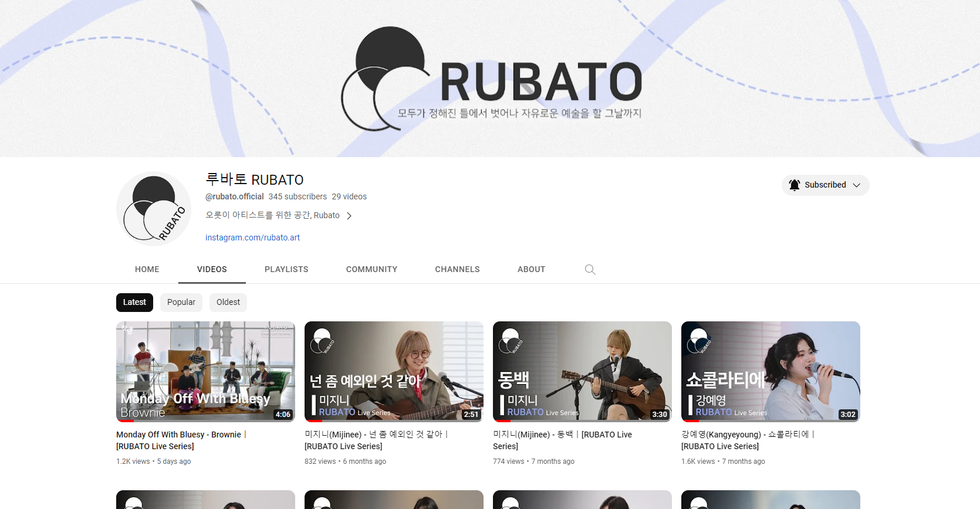
Task: Click the 2:51 duration badge
Action: click(x=471, y=414)
